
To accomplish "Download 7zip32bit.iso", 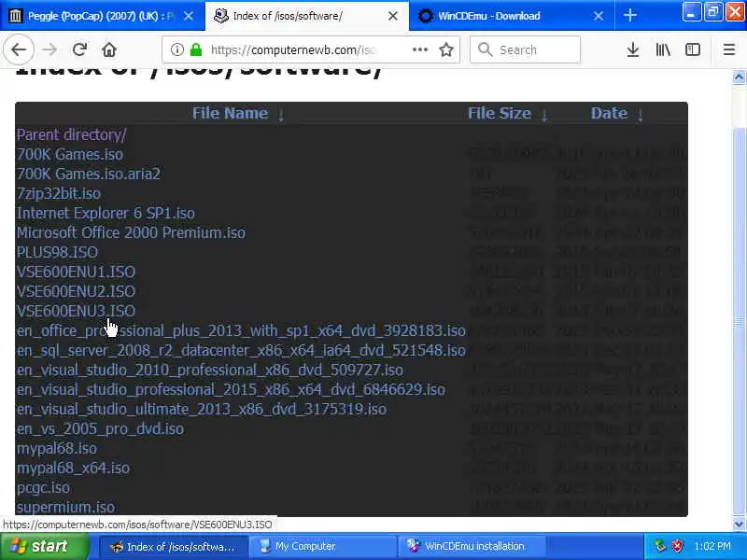I will (59, 193).
